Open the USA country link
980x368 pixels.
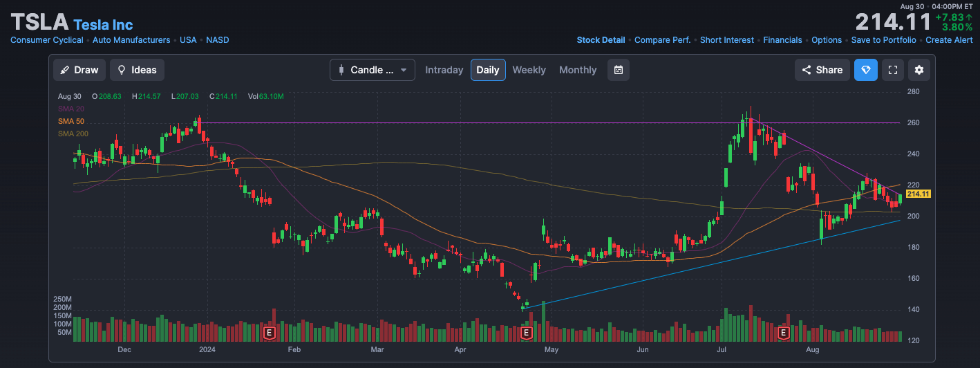[188, 40]
